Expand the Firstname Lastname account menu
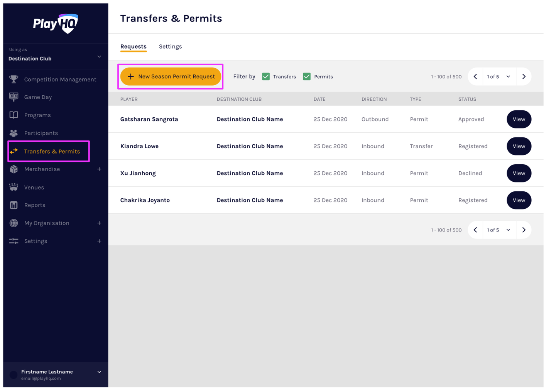Image resolution: width=551 pixels, height=392 pixels. click(x=99, y=372)
